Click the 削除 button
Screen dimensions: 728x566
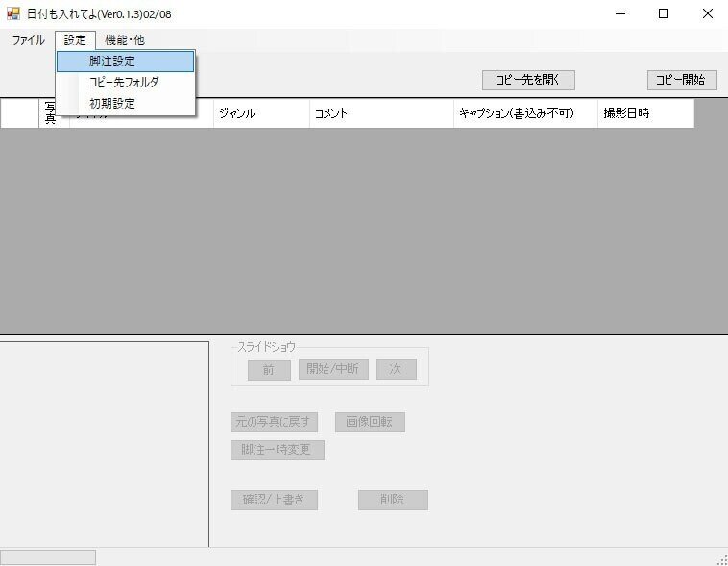(x=393, y=500)
